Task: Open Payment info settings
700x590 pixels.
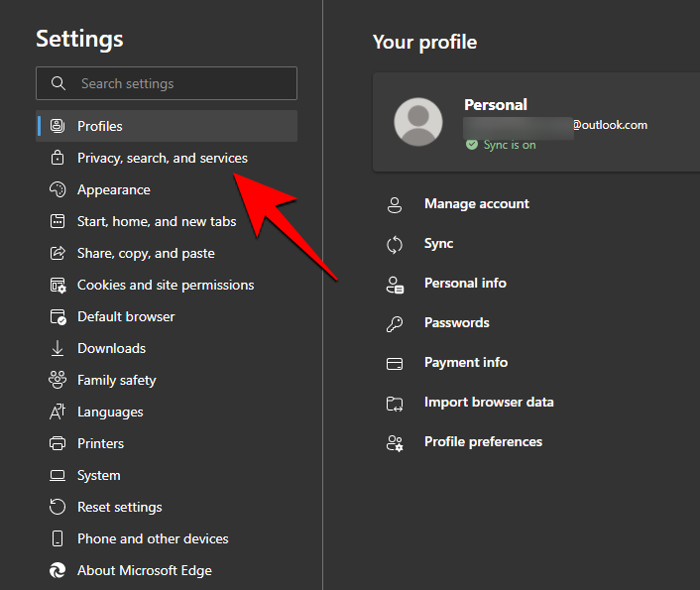Action: (x=465, y=362)
